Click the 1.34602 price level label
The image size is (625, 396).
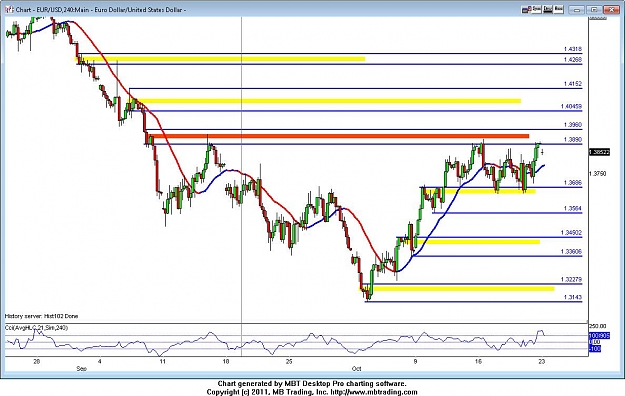(x=571, y=232)
